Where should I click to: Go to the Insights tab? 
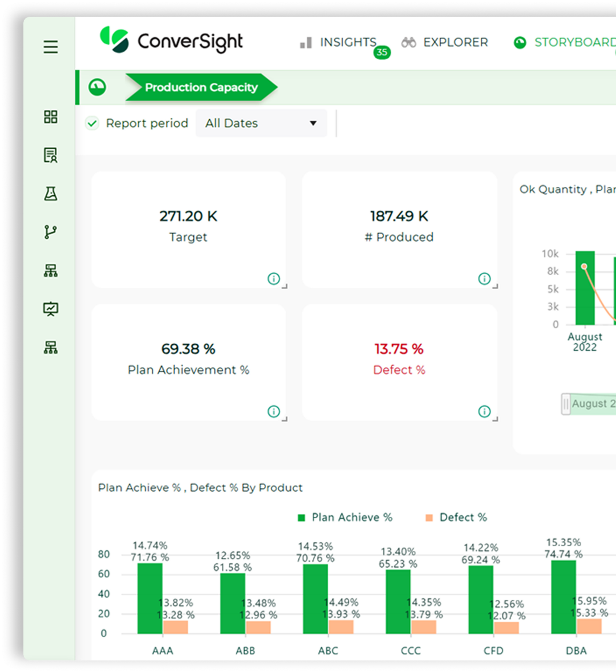pos(338,42)
